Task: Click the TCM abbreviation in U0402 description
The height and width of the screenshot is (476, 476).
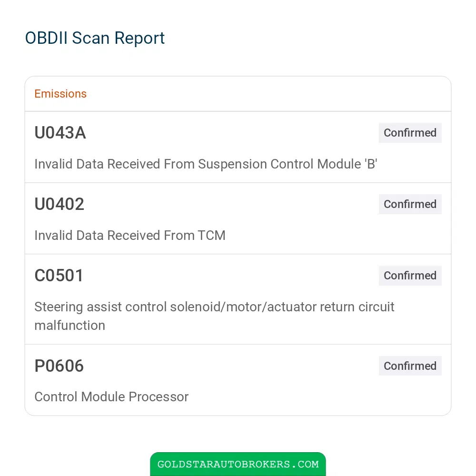Action: (212, 236)
